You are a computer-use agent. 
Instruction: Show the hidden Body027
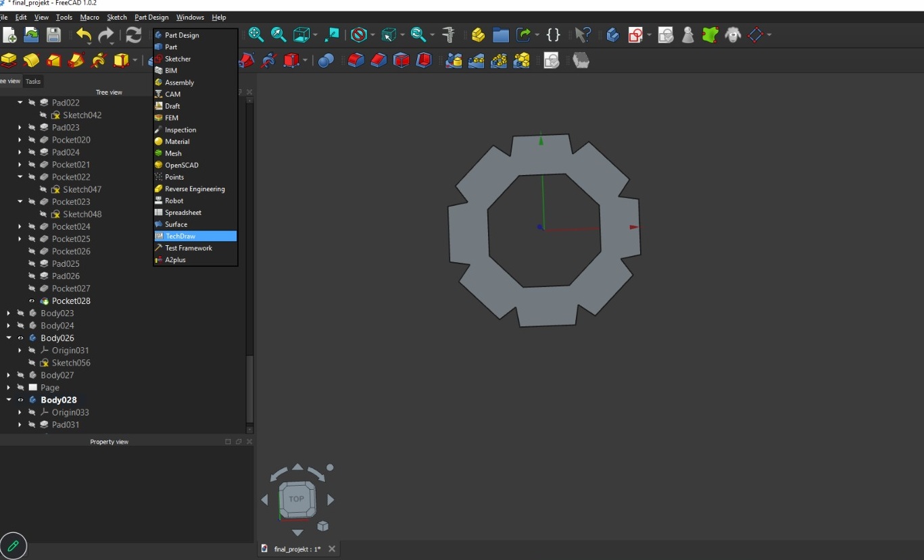tap(20, 375)
